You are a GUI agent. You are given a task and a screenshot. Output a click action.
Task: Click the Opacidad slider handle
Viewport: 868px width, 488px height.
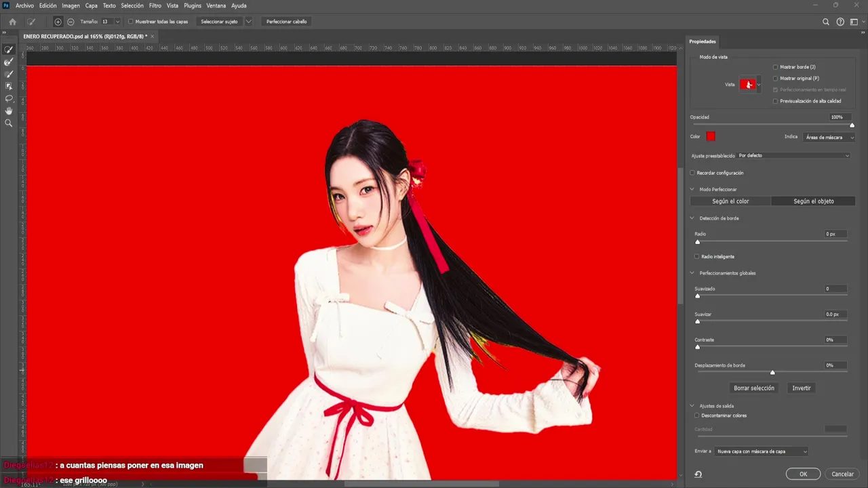(852, 125)
